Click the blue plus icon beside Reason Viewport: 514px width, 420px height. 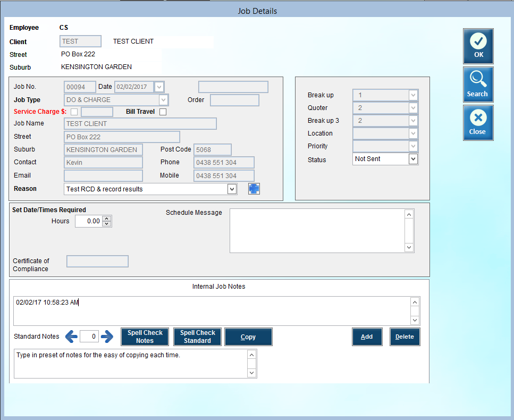tap(254, 189)
